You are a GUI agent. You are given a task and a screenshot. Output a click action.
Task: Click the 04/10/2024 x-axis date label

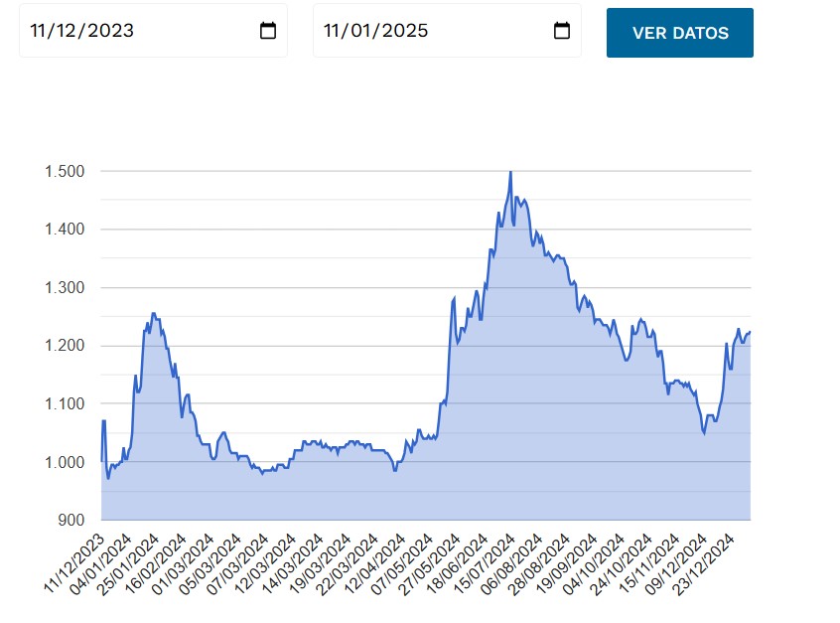594,563
